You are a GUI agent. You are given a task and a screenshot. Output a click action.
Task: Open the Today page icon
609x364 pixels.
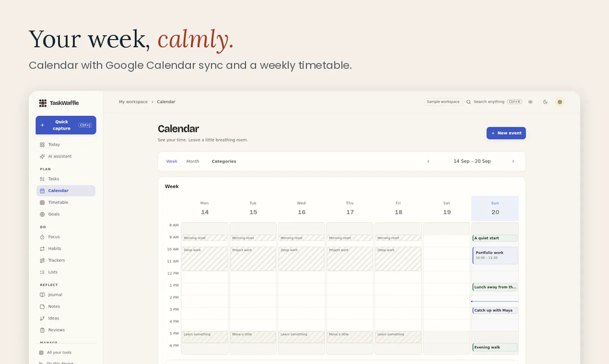[42, 145]
